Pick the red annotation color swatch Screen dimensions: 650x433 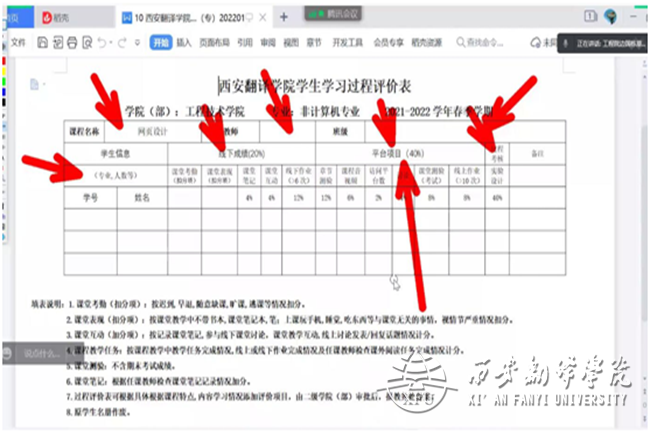[4, 61]
